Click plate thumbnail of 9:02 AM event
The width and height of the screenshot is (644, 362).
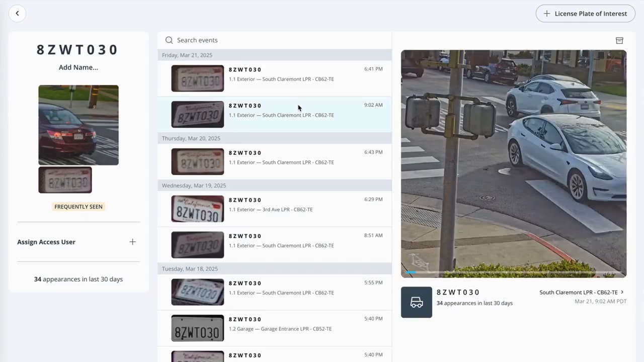tap(198, 115)
